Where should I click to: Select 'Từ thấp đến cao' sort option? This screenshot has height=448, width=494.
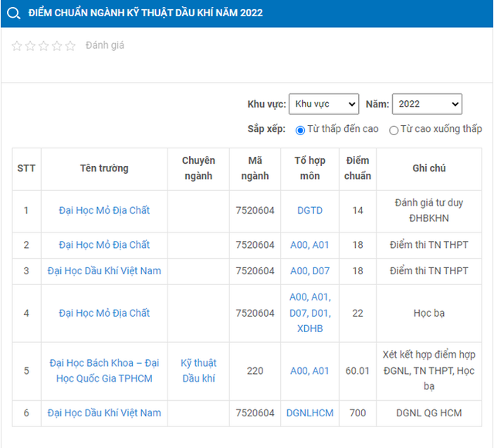pos(300,130)
